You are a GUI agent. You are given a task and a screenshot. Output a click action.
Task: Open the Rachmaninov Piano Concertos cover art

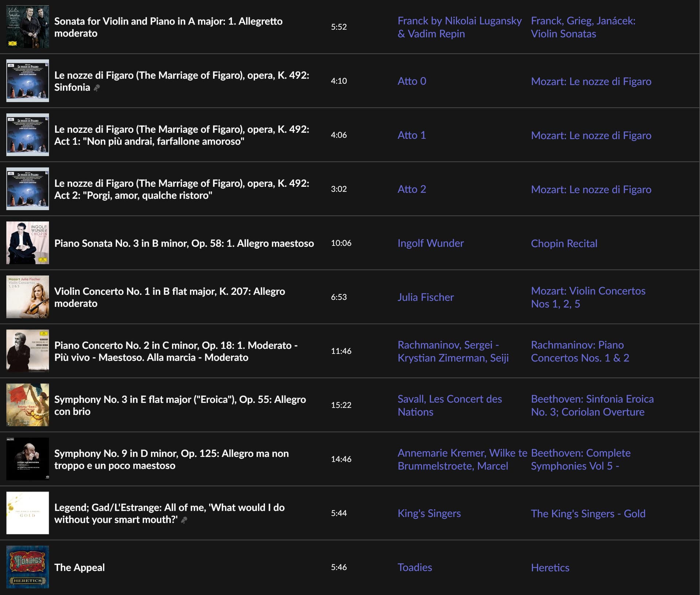28,351
